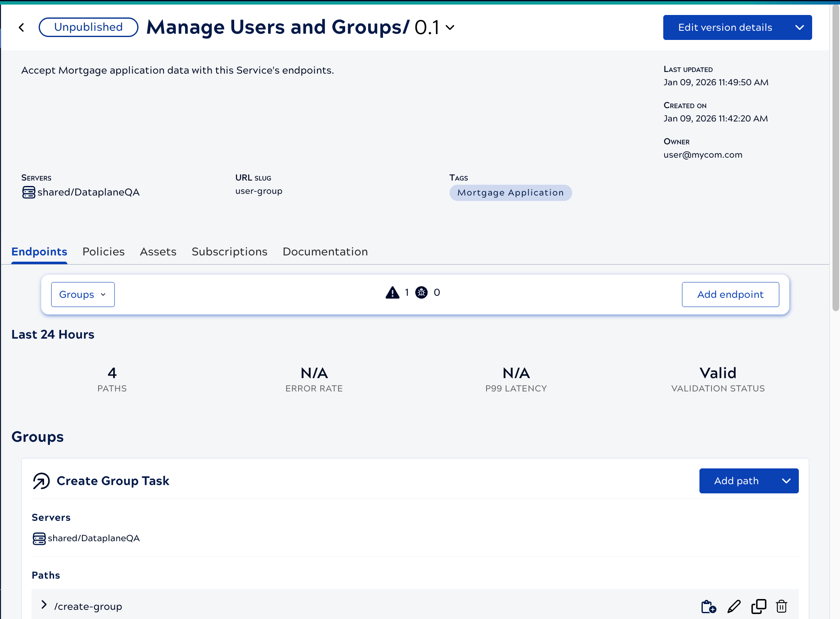
Task: Click the Add endpoint button
Action: click(730, 295)
